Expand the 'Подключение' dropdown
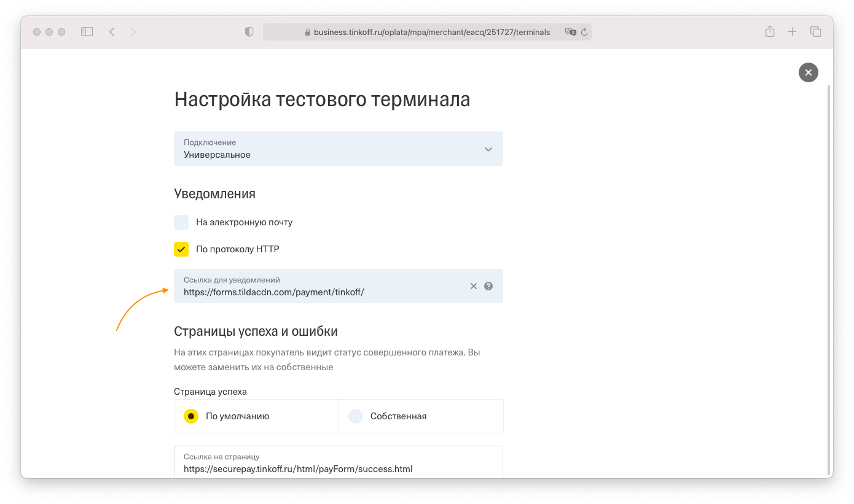Viewport: 854px width, 504px height. (x=339, y=149)
